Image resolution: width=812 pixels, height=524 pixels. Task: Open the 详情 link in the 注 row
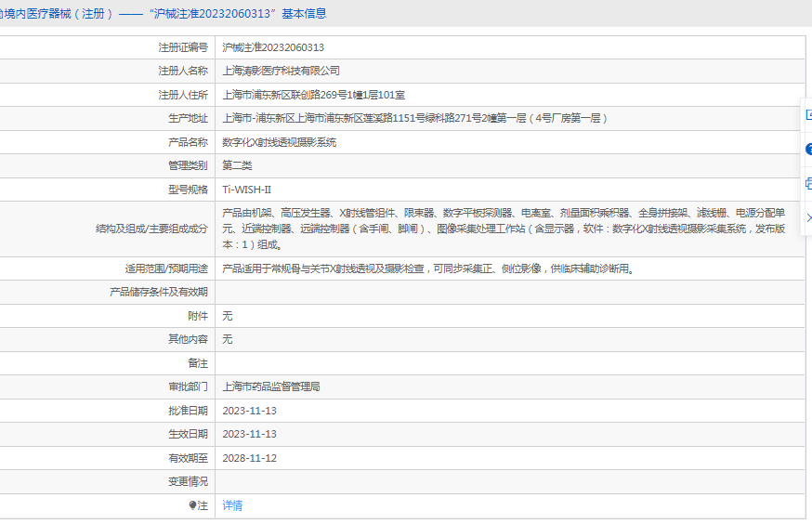(232, 505)
